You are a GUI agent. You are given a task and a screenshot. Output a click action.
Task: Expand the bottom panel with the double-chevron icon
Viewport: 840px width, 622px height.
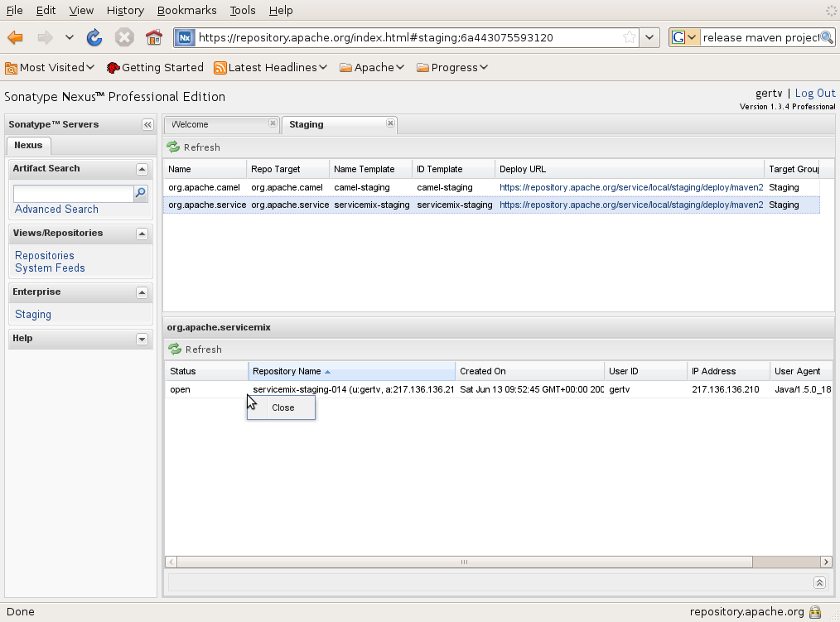pos(819,582)
